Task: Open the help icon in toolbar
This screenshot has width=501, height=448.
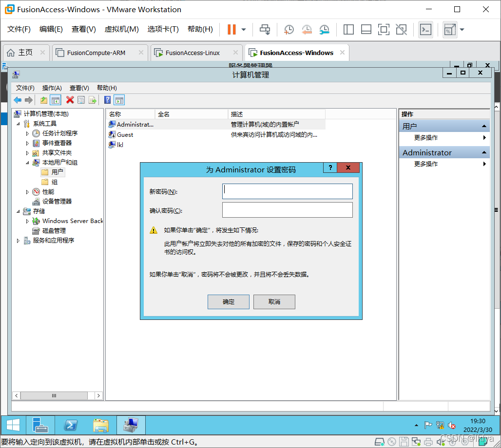Action: (108, 100)
